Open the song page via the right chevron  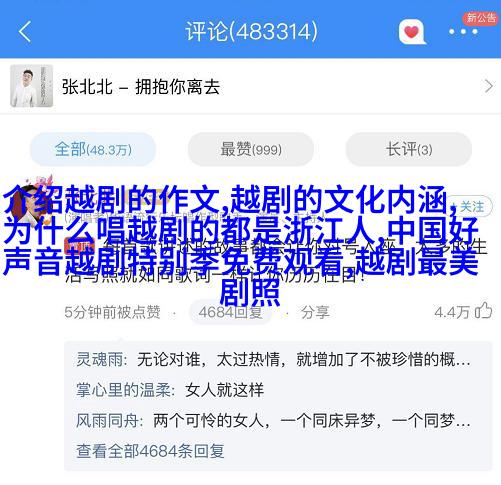tap(488, 87)
